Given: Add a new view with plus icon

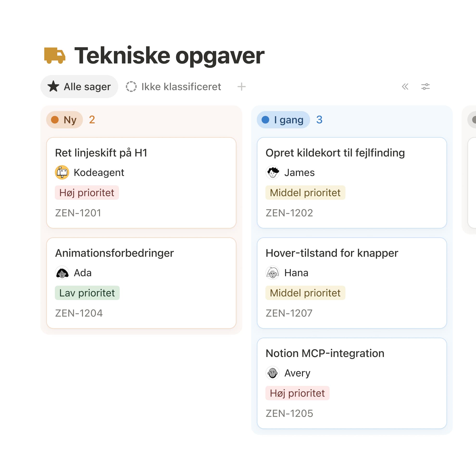Looking at the screenshot, I should pos(241,87).
